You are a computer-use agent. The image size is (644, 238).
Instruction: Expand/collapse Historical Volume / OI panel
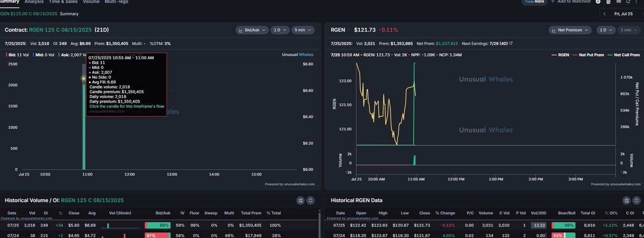310,200
